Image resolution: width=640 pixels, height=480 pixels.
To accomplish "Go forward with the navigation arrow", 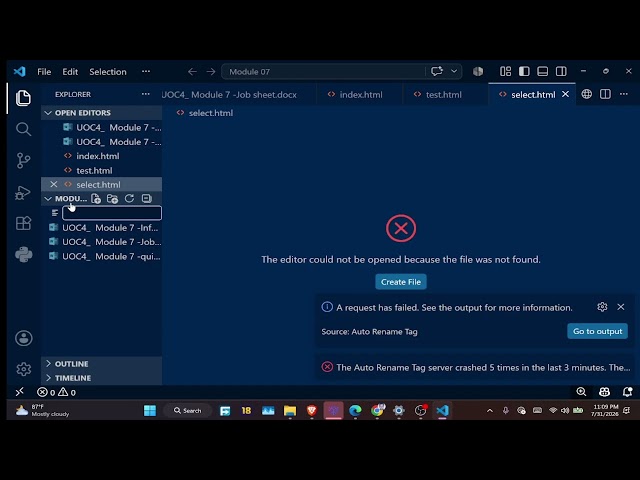I will [x=211, y=72].
